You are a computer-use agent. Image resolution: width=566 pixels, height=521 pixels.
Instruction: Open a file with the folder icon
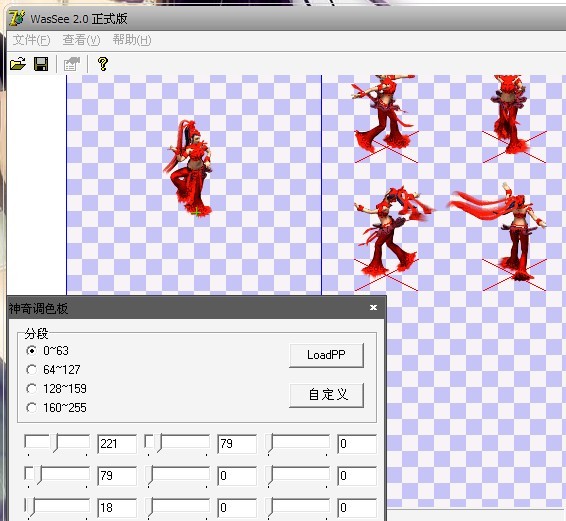point(18,64)
